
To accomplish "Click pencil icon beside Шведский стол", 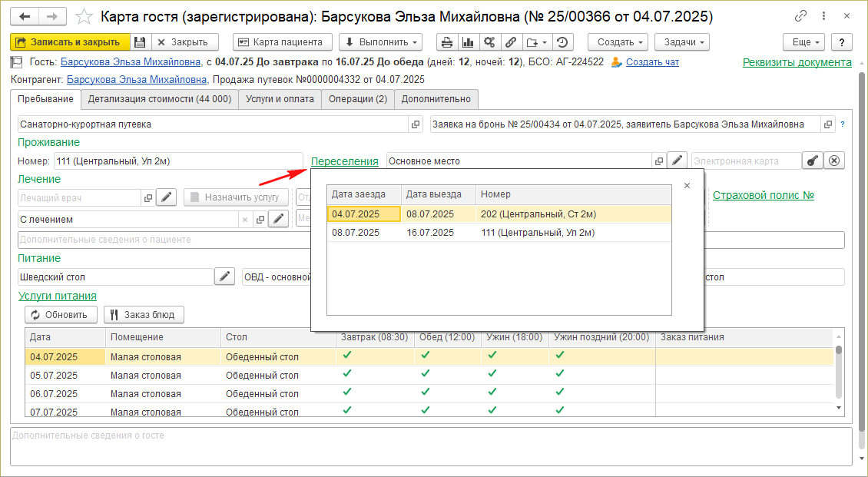I will tap(224, 277).
